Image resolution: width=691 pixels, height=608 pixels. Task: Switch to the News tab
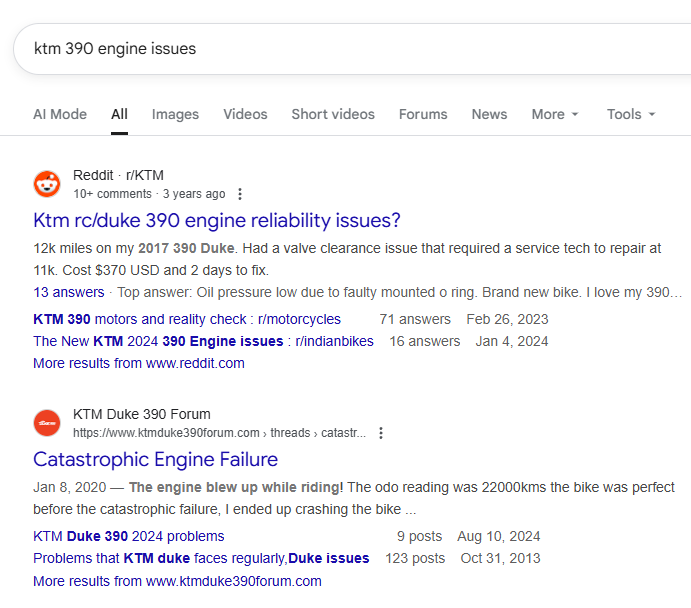tap(489, 114)
